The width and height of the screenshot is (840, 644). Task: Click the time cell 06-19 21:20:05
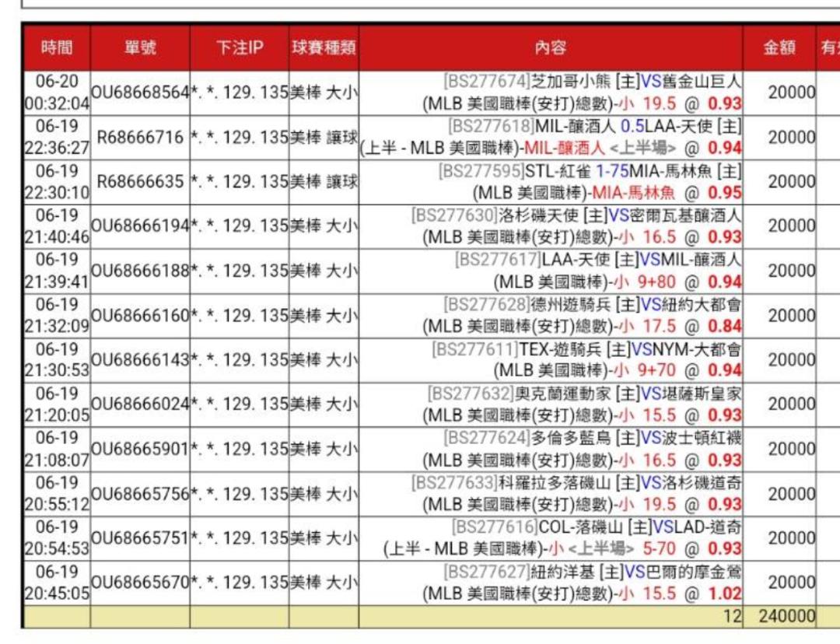click(x=57, y=404)
